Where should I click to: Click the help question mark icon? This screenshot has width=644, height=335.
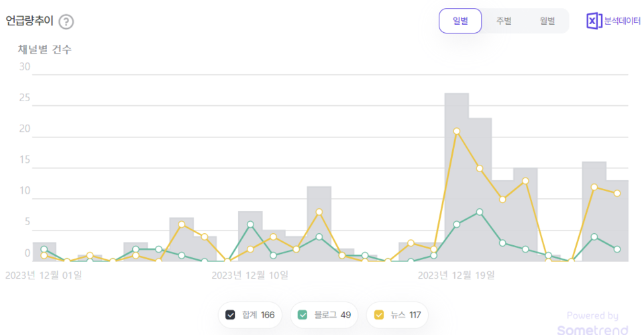66,21
